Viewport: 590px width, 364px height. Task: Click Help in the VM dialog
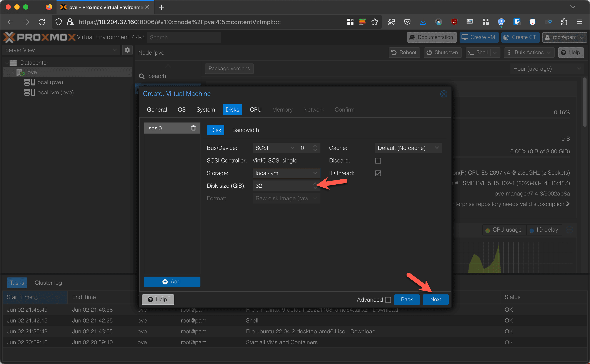tap(158, 299)
